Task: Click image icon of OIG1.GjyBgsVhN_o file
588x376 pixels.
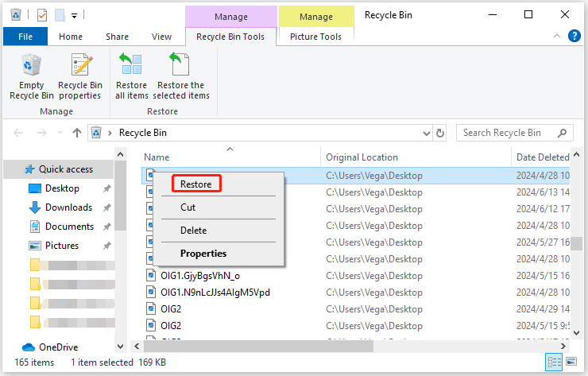Action: (x=150, y=275)
